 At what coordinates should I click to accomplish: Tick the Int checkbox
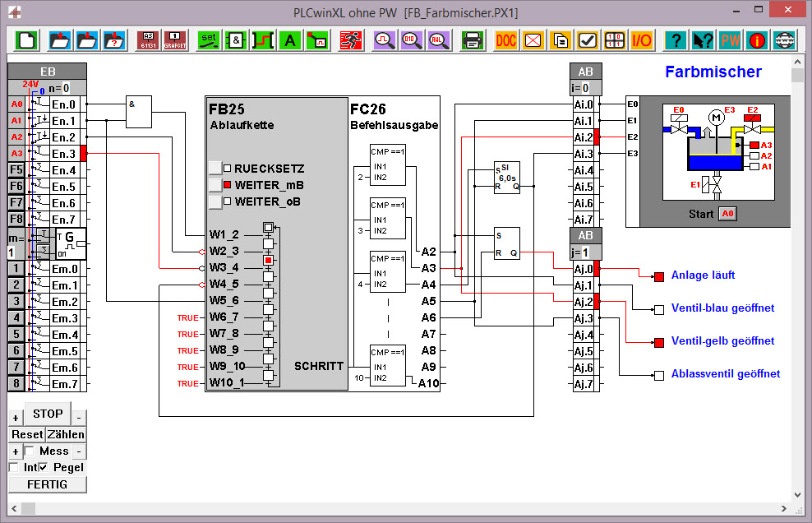[x=14, y=467]
